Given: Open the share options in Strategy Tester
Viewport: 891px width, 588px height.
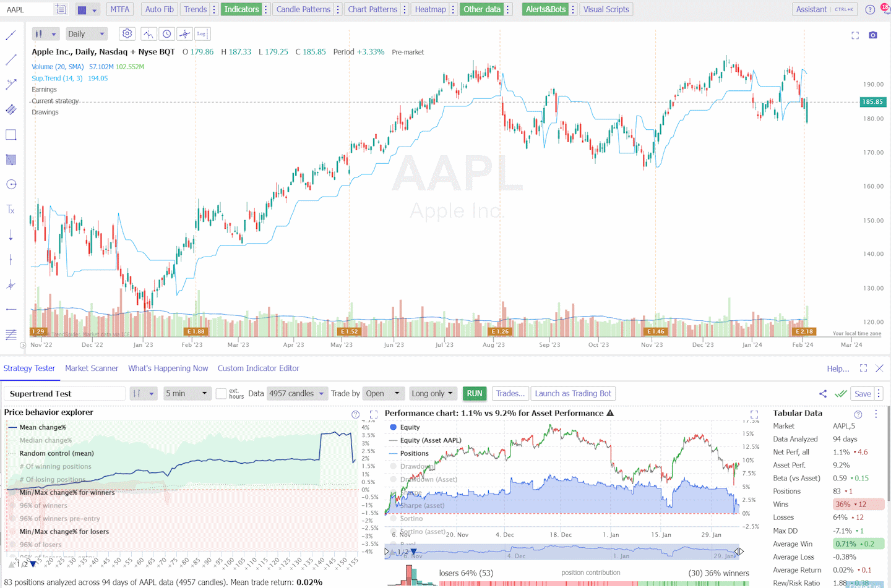Looking at the screenshot, I should click(822, 393).
